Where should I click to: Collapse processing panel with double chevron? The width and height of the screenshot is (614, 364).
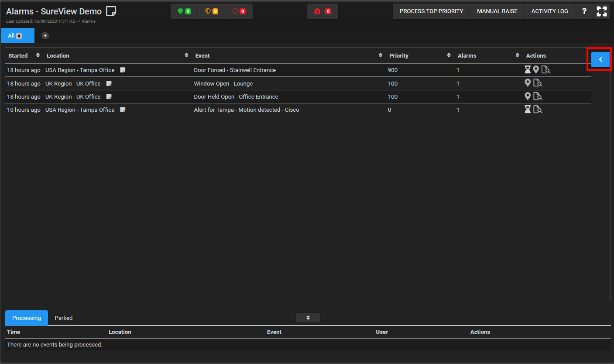tap(308, 318)
